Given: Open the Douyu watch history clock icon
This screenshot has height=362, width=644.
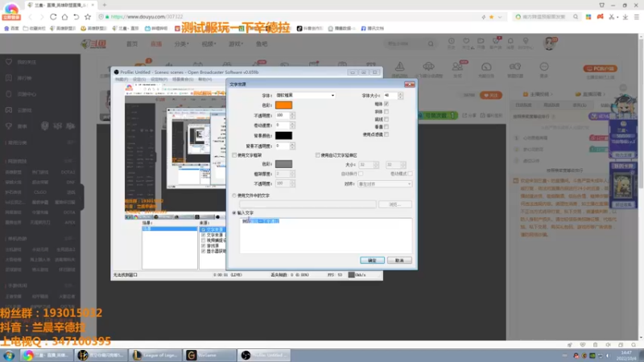Looking at the screenshot, I should pyautogui.click(x=452, y=41).
